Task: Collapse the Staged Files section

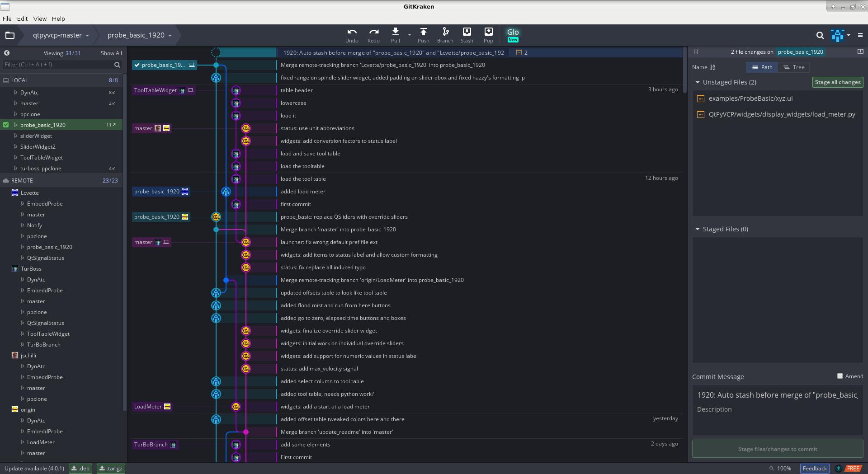Action: pyautogui.click(x=698, y=229)
